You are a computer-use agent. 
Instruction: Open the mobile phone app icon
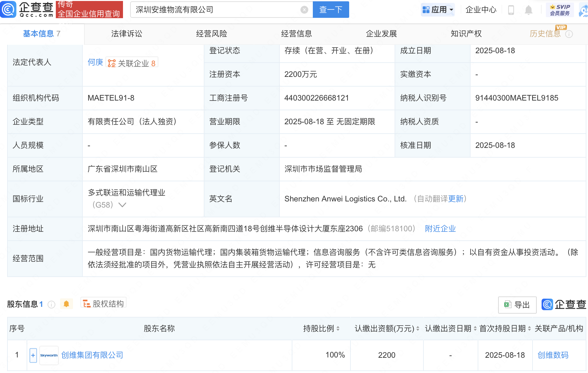pyautogui.click(x=511, y=10)
